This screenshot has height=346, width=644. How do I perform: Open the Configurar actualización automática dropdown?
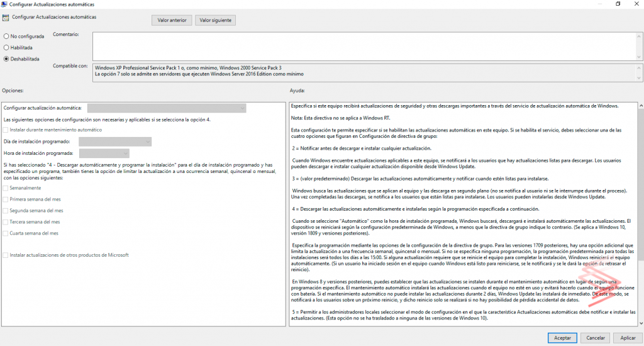[x=167, y=108]
